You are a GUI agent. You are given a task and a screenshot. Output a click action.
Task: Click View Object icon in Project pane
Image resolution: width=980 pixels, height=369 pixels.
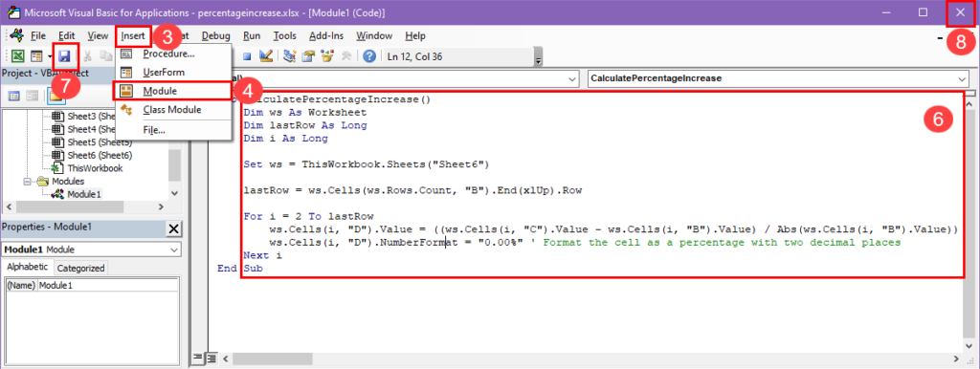point(32,97)
